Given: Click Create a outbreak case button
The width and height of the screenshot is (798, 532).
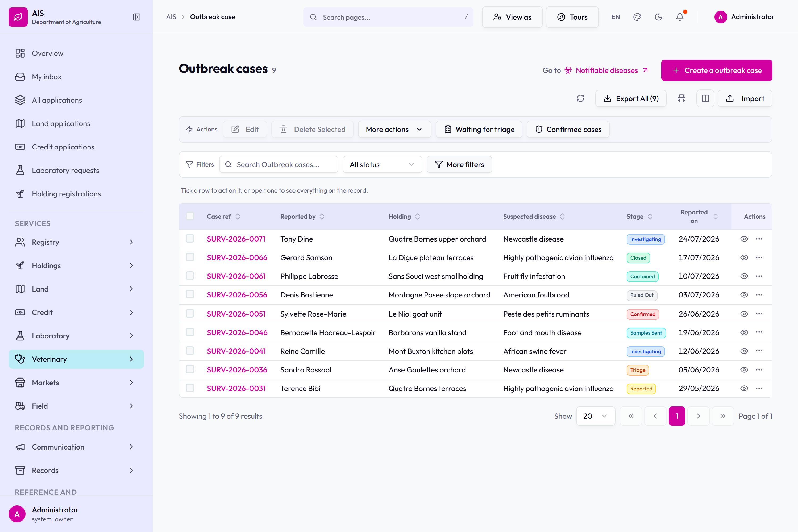Looking at the screenshot, I should click(717, 70).
